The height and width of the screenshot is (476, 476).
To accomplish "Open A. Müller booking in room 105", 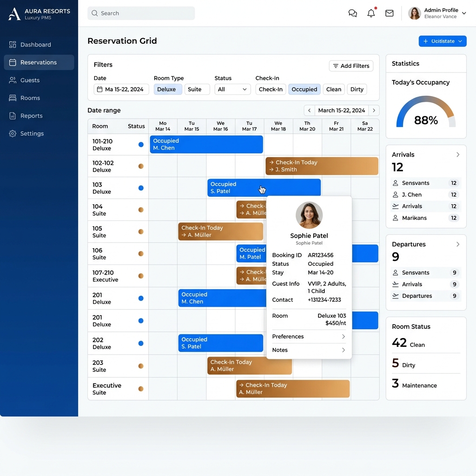I will coord(221,231).
